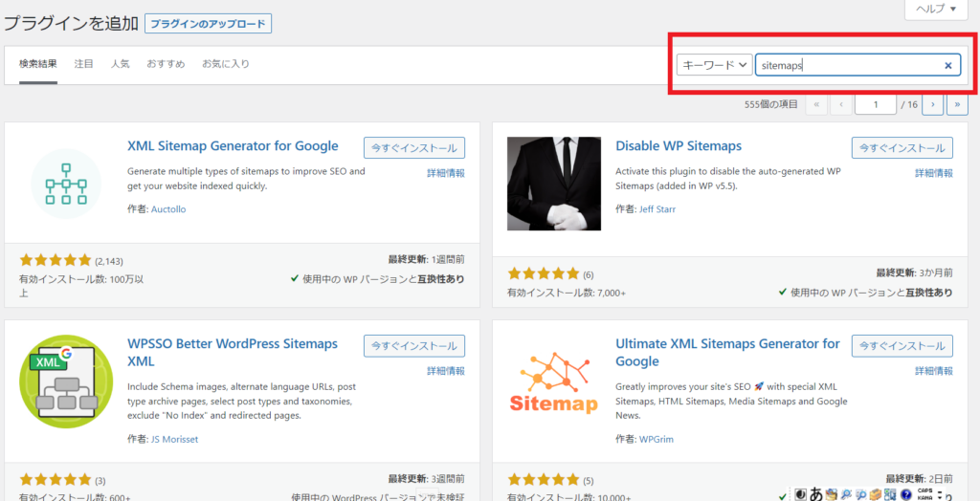The height and width of the screenshot is (501, 980).
Task: Click the IME hiragana あ mode icon
Action: coord(815,494)
